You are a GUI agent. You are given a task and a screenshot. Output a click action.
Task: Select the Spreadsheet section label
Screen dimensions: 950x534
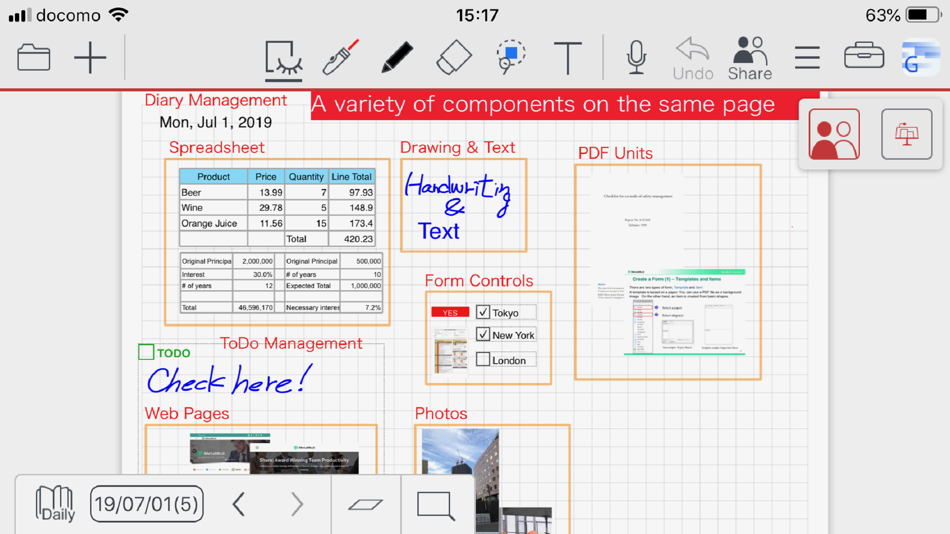216,147
